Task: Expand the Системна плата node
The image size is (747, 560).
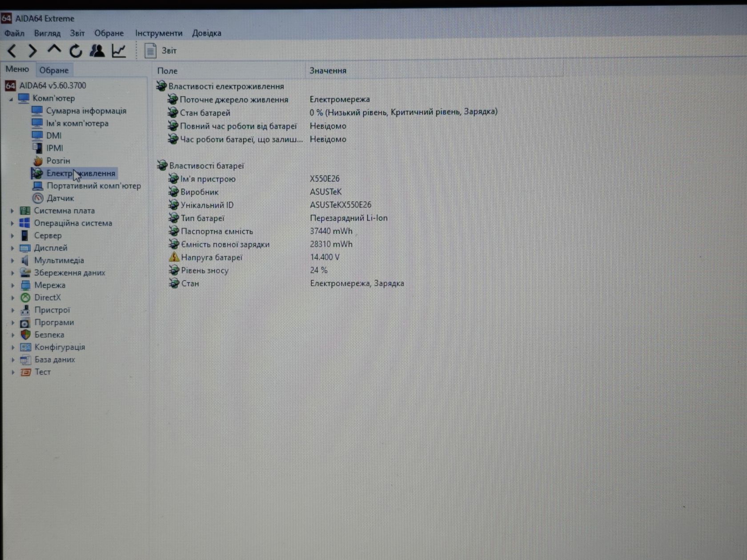Action: click(x=12, y=211)
